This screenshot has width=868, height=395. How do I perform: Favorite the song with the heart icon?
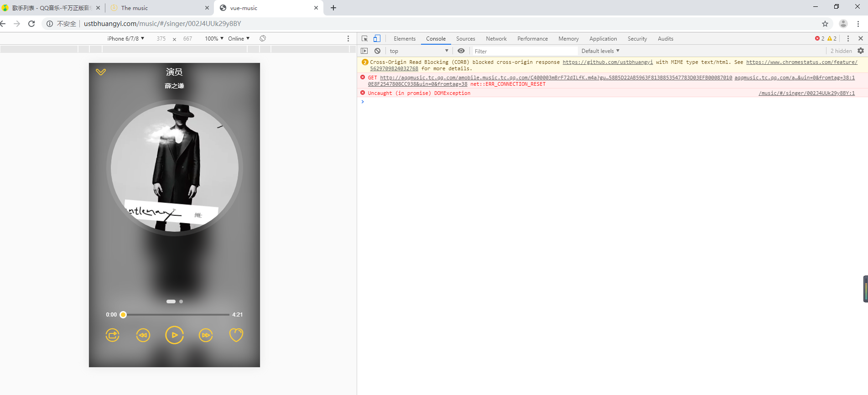236,335
